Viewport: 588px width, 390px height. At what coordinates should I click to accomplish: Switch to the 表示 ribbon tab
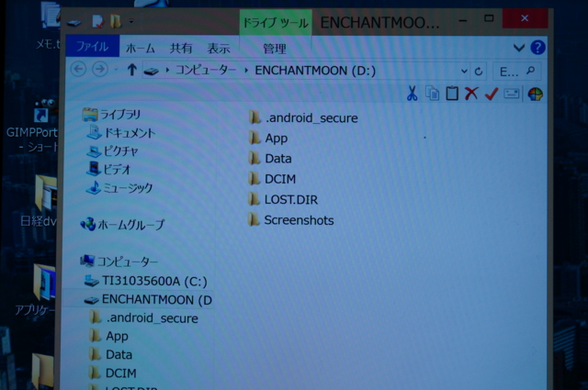(219, 49)
